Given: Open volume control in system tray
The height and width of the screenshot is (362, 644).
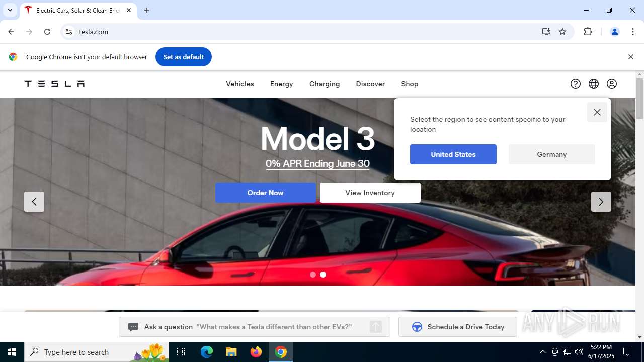Looking at the screenshot, I should pyautogui.click(x=579, y=352).
